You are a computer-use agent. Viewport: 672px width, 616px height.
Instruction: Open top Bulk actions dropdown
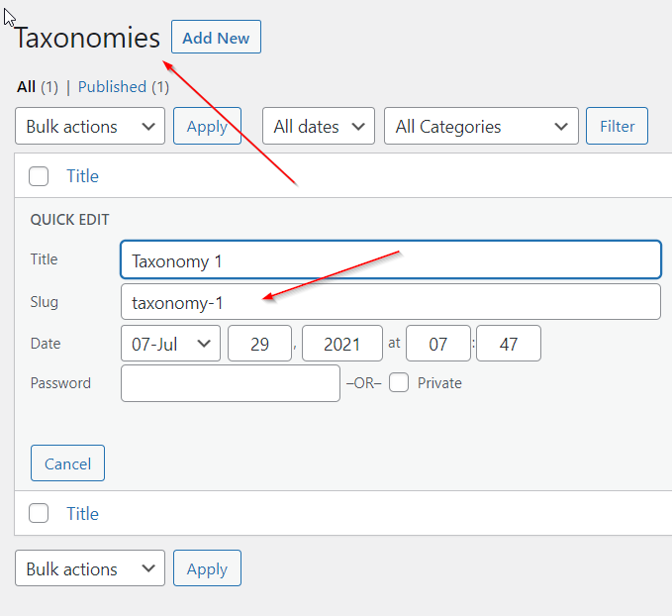tap(90, 127)
